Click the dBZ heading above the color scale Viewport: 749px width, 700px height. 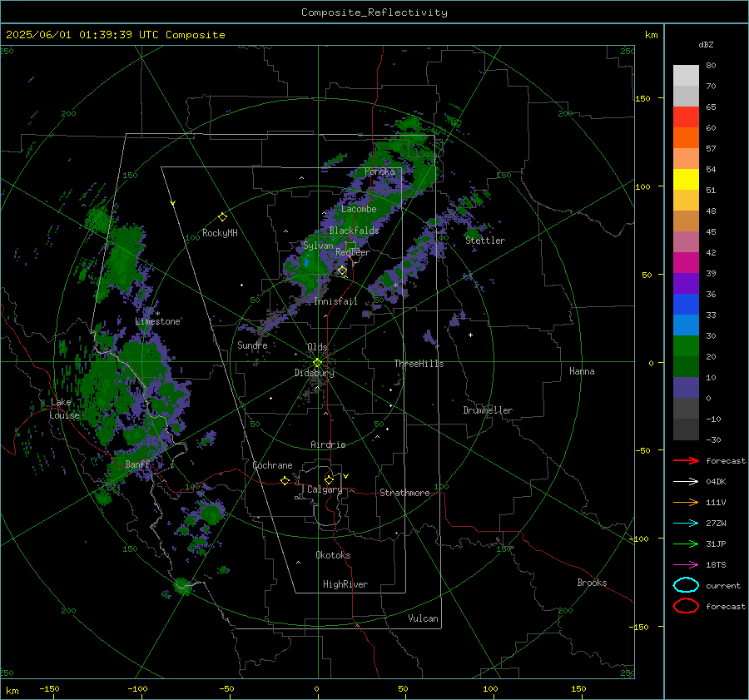[706, 44]
